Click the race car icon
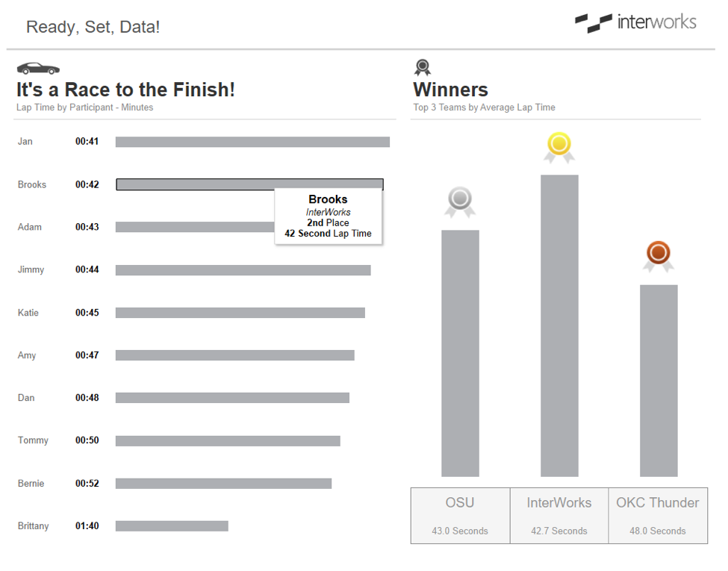 [37, 69]
